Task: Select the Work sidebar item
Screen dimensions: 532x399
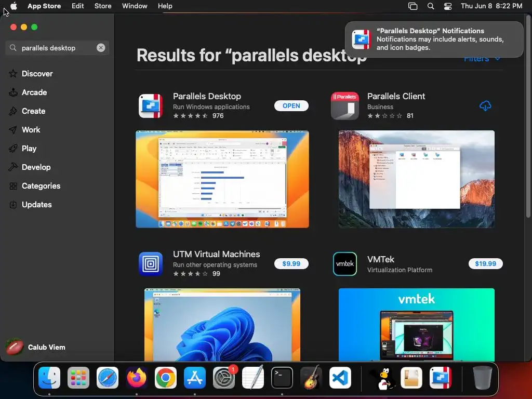Action: (x=31, y=129)
